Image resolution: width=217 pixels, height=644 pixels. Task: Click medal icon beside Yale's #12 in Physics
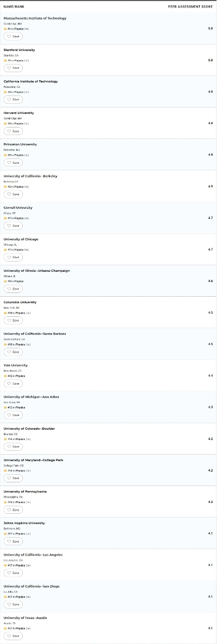point(5,376)
